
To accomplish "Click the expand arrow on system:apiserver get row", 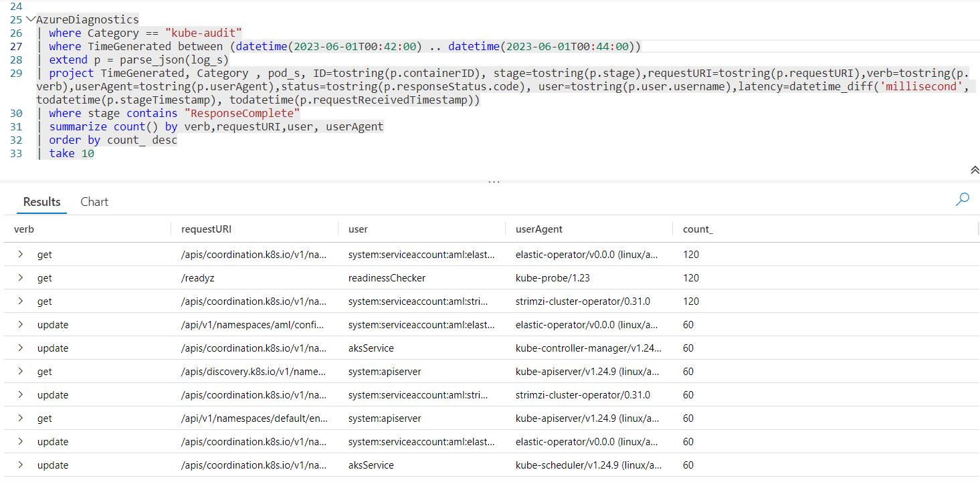I will (20, 372).
